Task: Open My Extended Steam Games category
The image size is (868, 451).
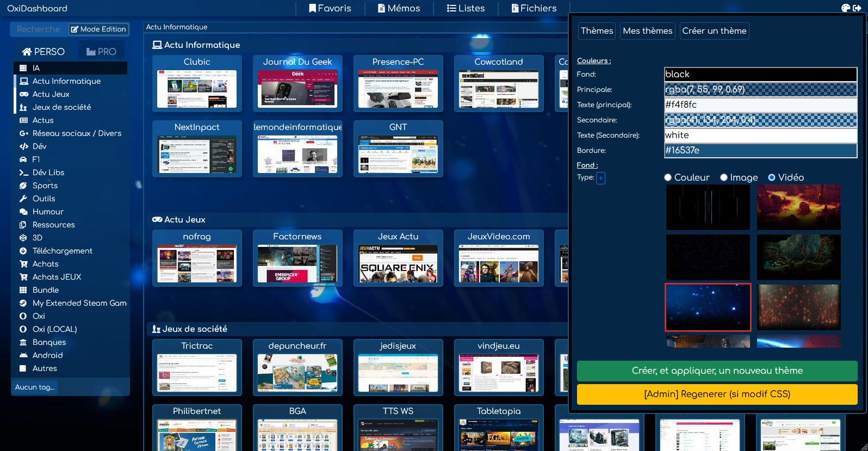Action: (71, 303)
